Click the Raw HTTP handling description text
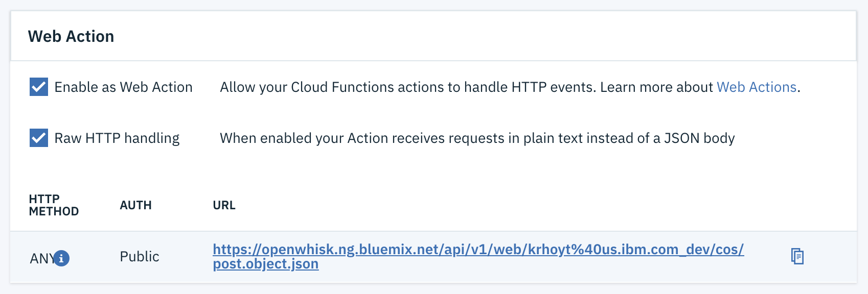The height and width of the screenshot is (294, 868). 477,138
